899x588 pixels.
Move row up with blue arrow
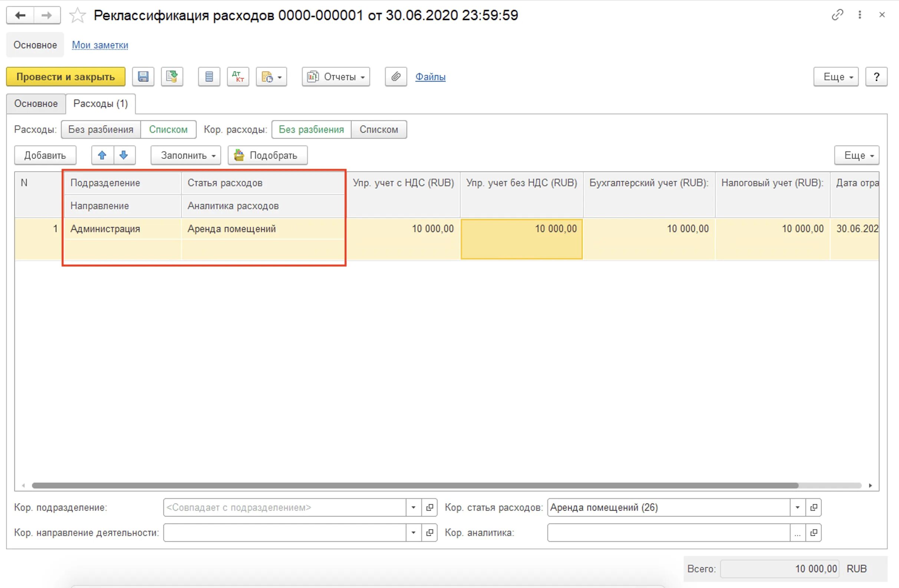(x=102, y=155)
